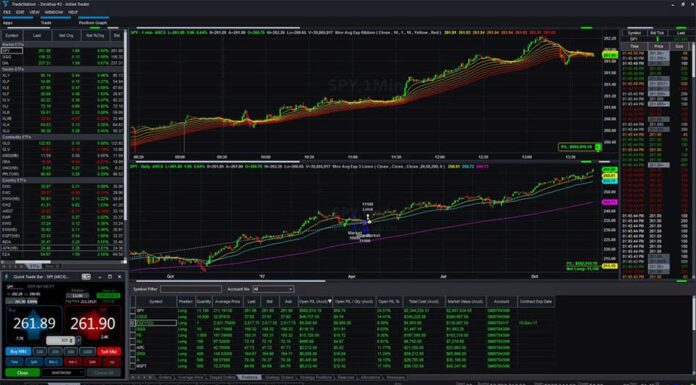Click the big blue 261.89 bid arrow
Screen dimensions: 696x385
[34, 323]
